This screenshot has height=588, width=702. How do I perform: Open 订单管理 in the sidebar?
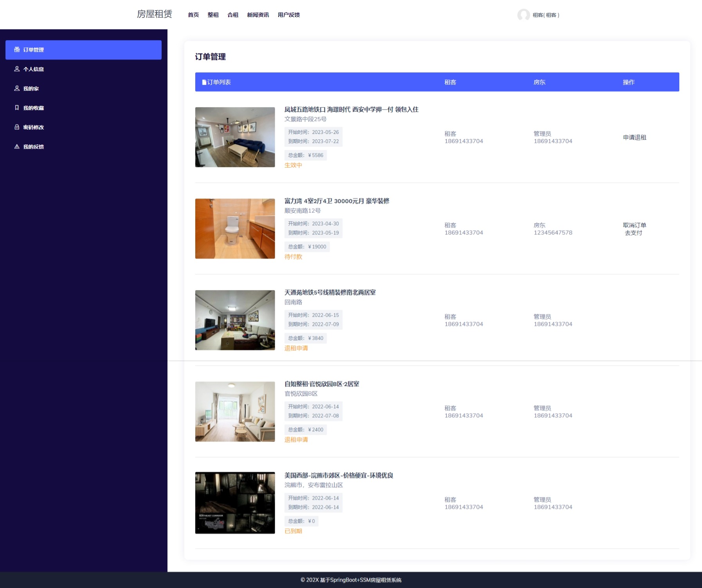pyautogui.click(x=83, y=50)
